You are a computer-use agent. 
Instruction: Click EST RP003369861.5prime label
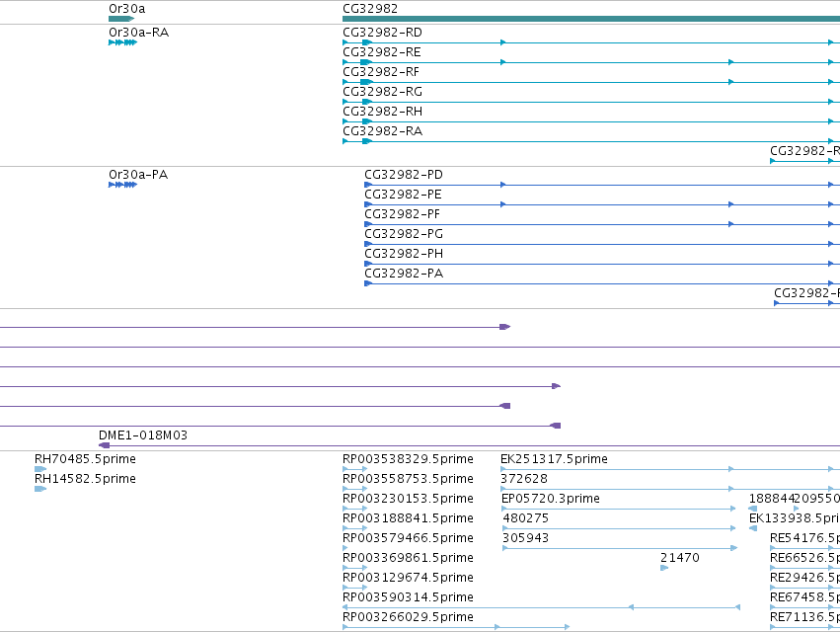tap(409, 558)
